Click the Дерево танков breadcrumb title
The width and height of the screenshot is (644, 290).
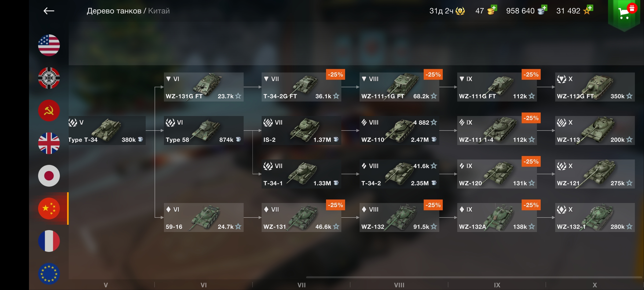click(x=114, y=11)
